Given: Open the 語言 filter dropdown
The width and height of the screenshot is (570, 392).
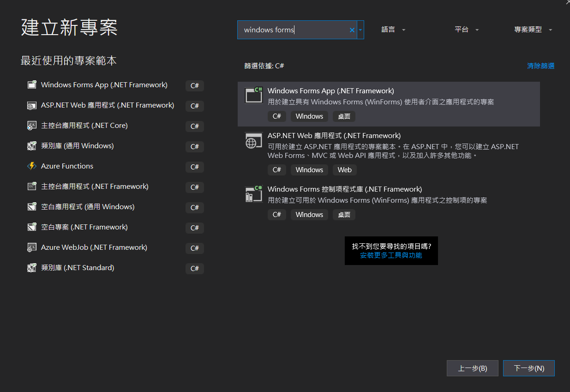Looking at the screenshot, I should coord(394,30).
